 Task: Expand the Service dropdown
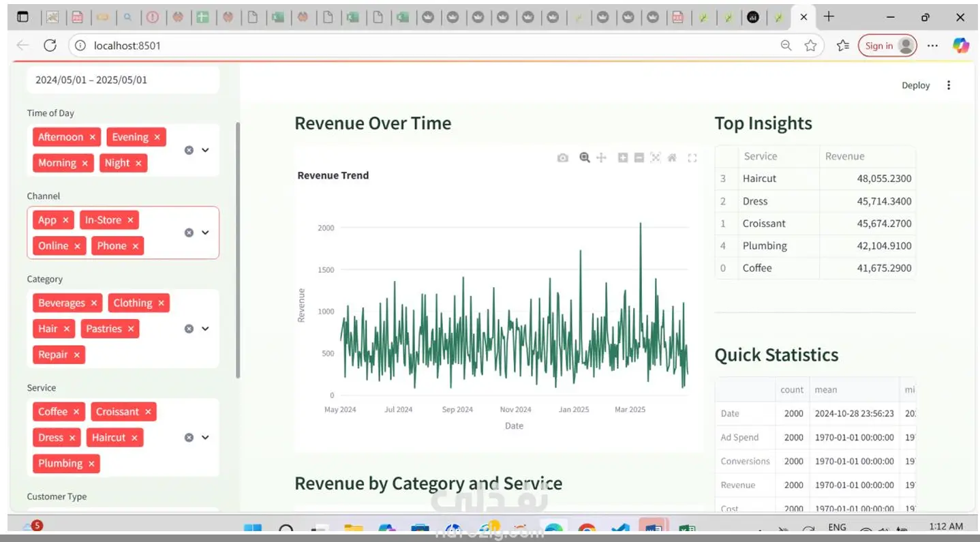pyautogui.click(x=205, y=438)
